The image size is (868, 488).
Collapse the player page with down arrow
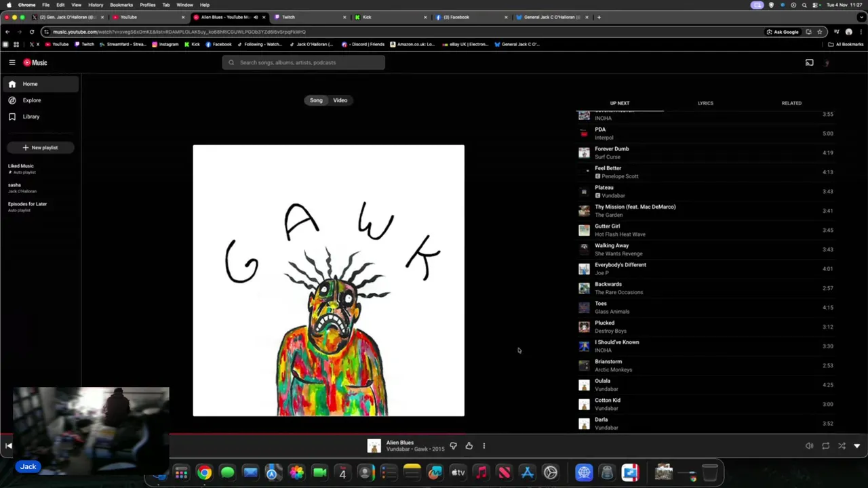coord(857,446)
